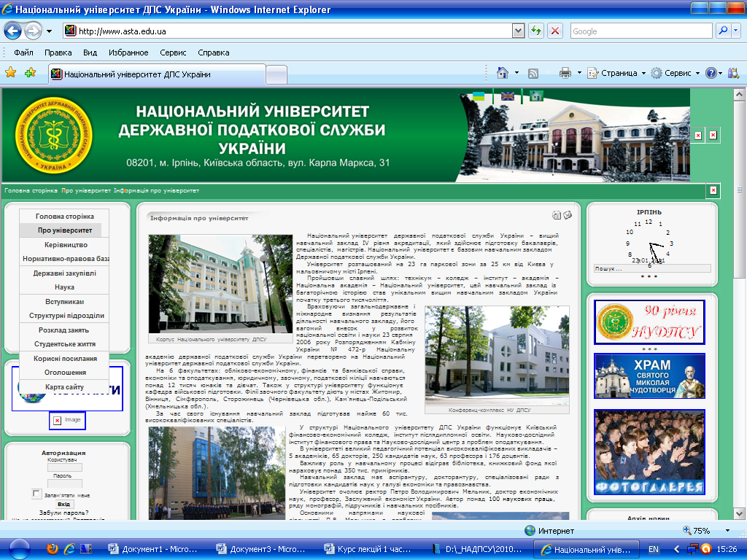Open the Сервис menu in the menu bar
This screenshot has height=560, width=747.
click(173, 52)
